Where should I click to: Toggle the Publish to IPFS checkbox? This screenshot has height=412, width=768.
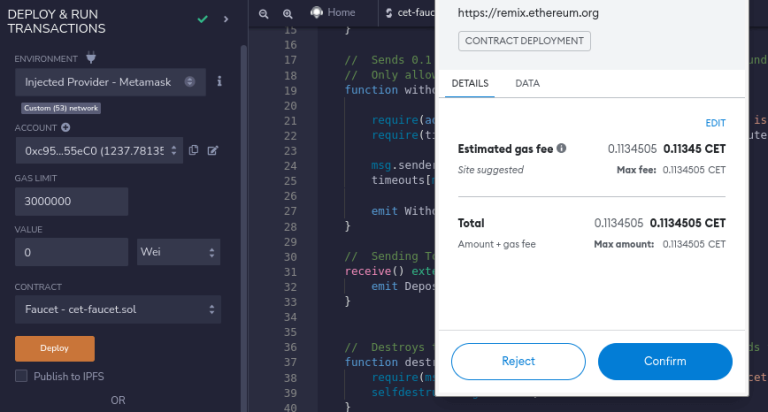coord(21,376)
